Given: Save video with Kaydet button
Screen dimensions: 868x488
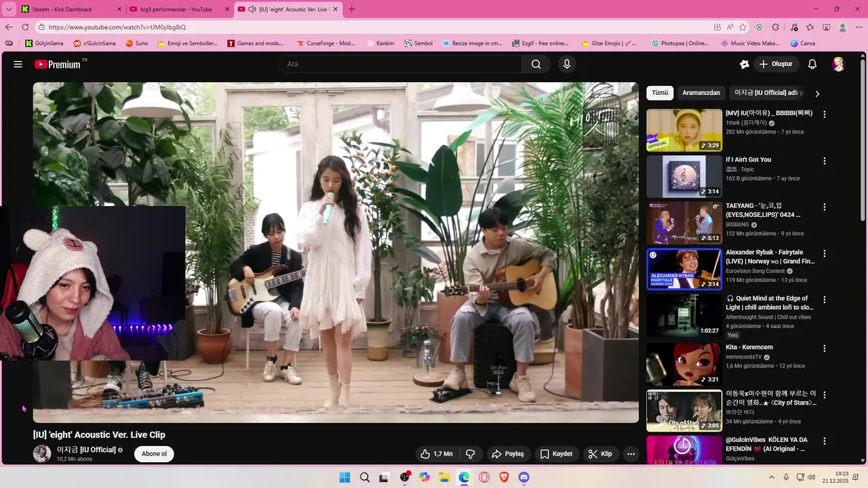Looking at the screenshot, I should pos(556,454).
